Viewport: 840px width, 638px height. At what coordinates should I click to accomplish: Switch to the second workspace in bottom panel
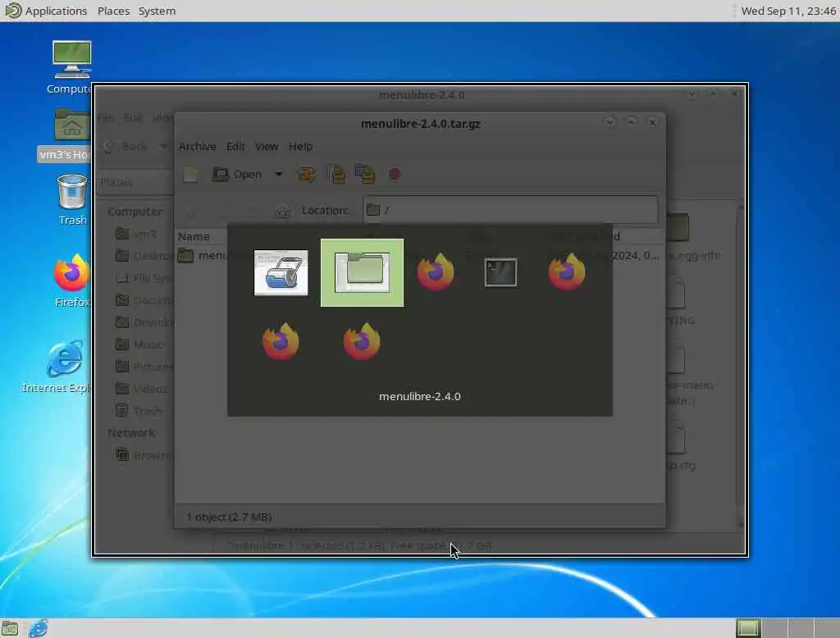coord(774,628)
